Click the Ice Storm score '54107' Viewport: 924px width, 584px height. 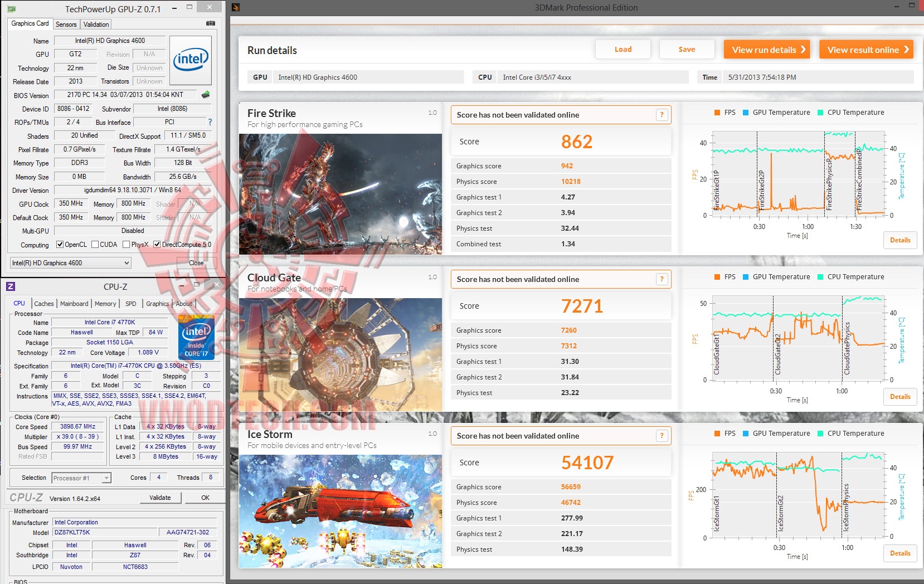(587, 463)
